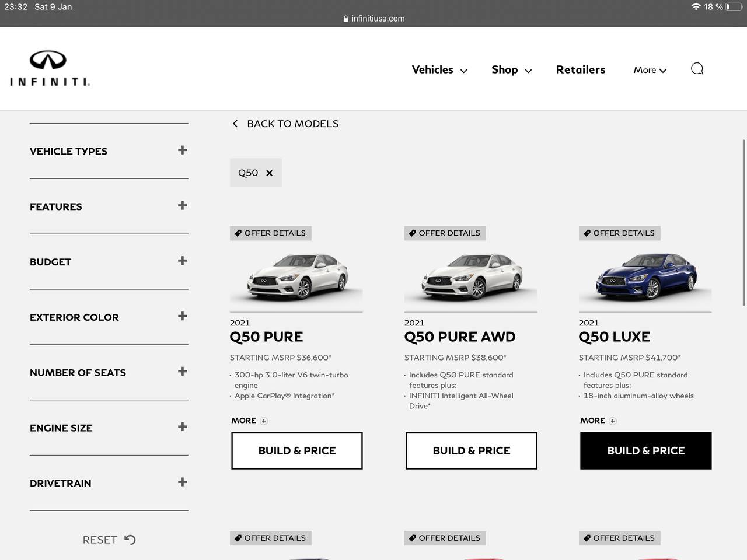Click Build & Price for Q50 PURE AWD
Image resolution: width=747 pixels, height=560 pixels.
(472, 450)
